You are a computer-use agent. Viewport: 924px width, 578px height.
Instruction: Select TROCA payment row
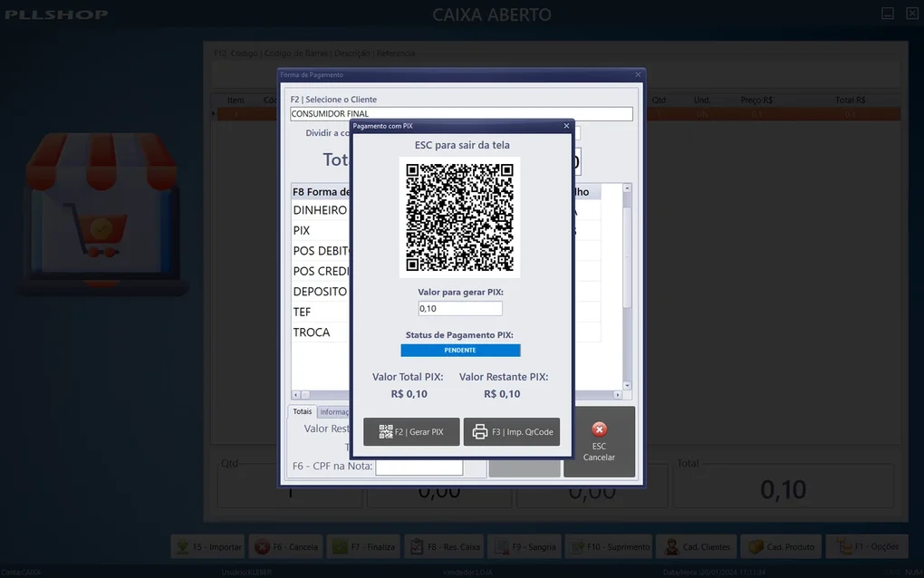click(x=322, y=332)
